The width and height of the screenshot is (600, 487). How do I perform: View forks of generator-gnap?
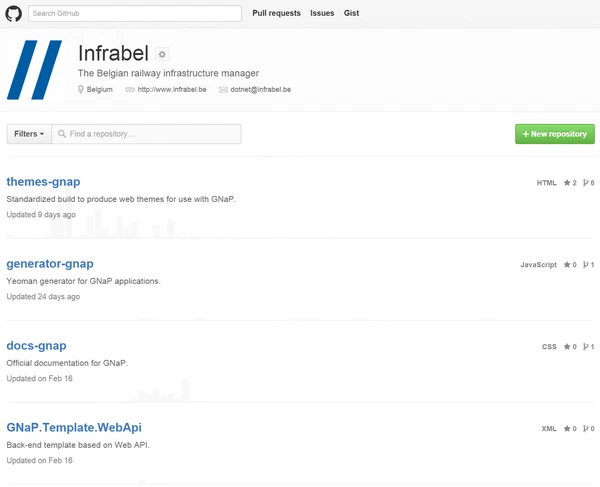[589, 265]
